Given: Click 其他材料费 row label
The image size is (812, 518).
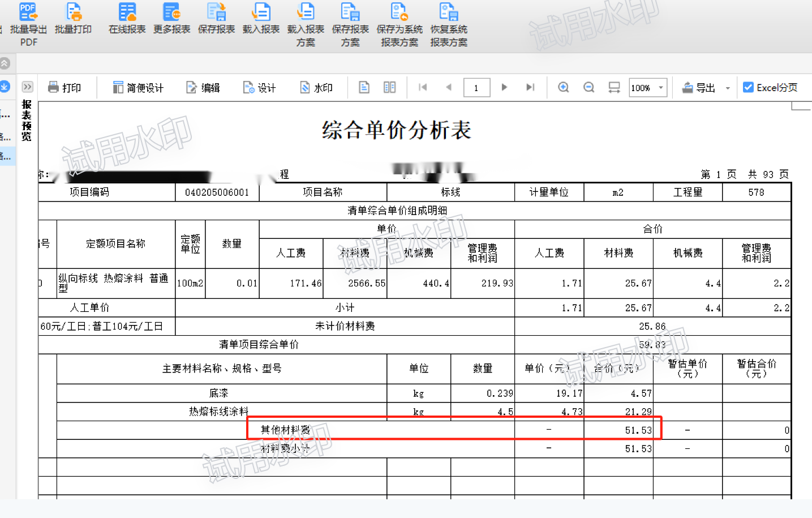Looking at the screenshot, I should pos(285,430).
